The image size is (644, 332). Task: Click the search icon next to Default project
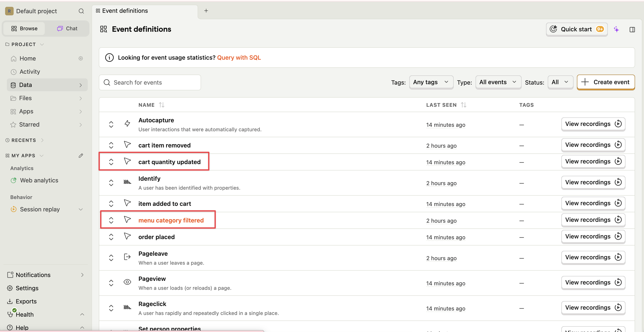coord(81,11)
